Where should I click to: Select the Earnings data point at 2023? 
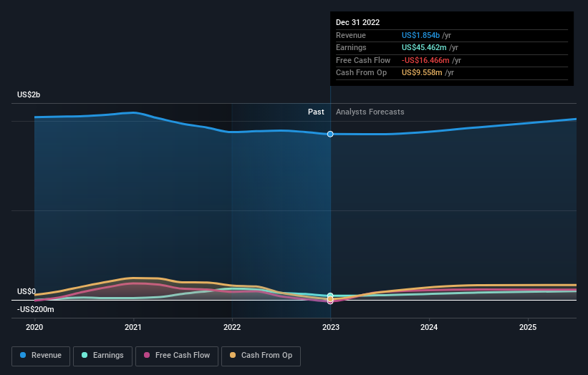tap(330, 296)
